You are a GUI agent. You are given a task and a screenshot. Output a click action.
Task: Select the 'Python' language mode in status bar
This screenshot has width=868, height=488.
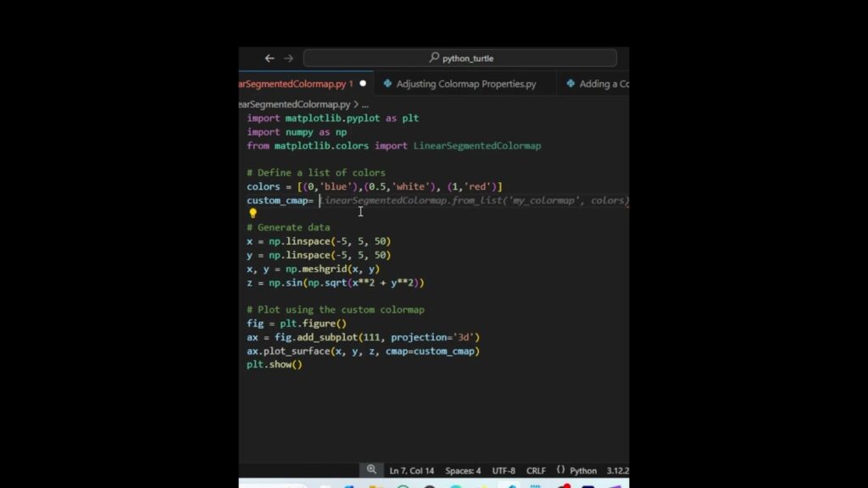(x=583, y=471)
